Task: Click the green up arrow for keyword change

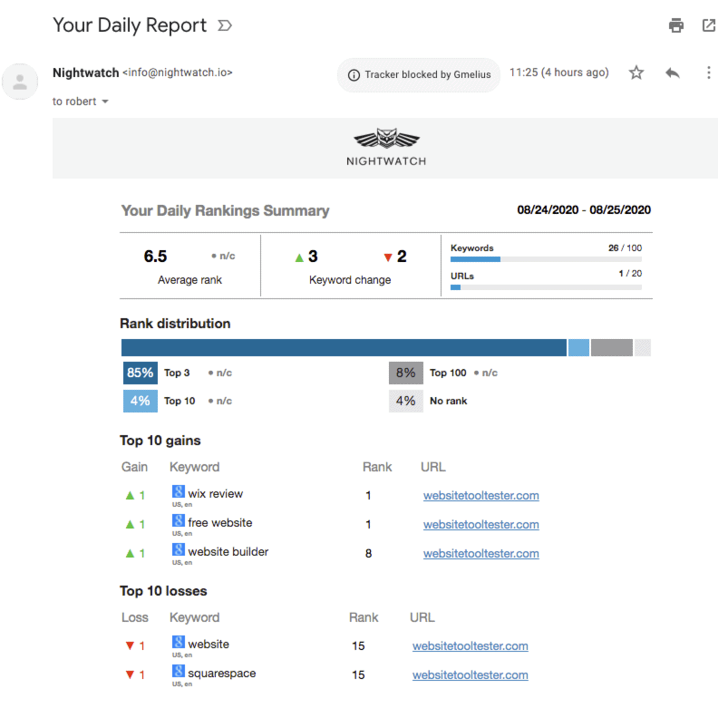Action: [299, 257]
